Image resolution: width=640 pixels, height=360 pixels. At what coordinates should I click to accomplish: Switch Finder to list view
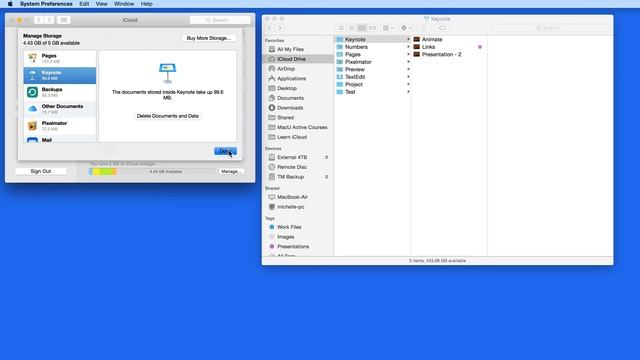[x=351, y=28]
